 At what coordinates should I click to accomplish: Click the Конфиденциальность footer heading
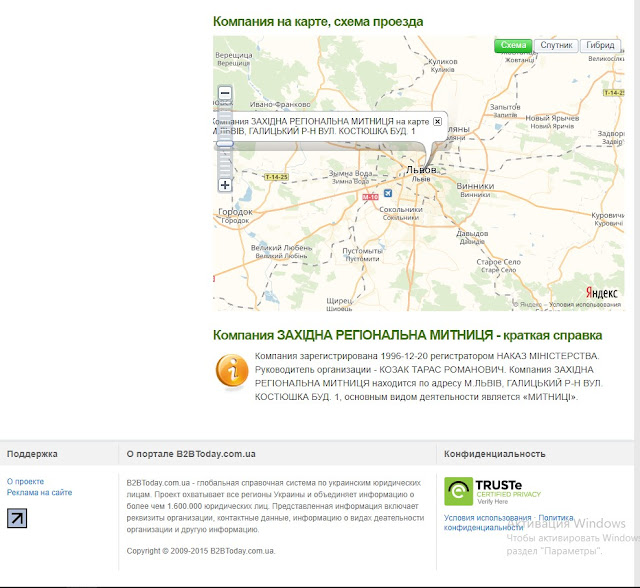[495, 454]
